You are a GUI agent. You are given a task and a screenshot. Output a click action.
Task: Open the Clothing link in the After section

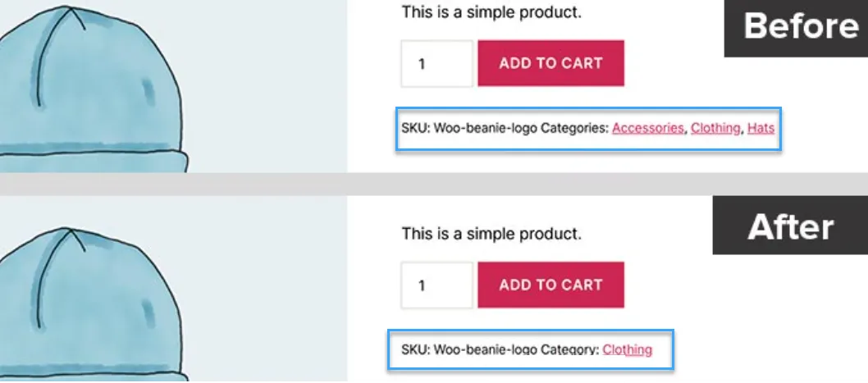[x=627, y=350]
